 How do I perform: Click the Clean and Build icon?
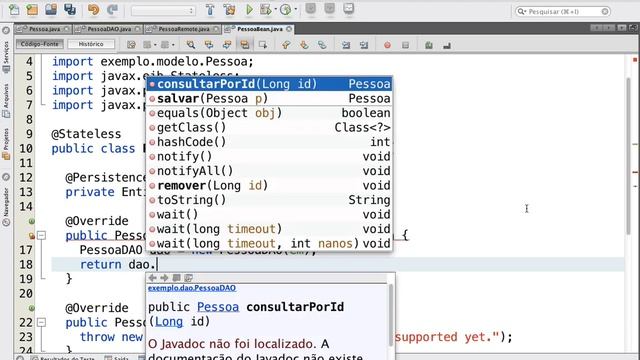pos(229,9)
